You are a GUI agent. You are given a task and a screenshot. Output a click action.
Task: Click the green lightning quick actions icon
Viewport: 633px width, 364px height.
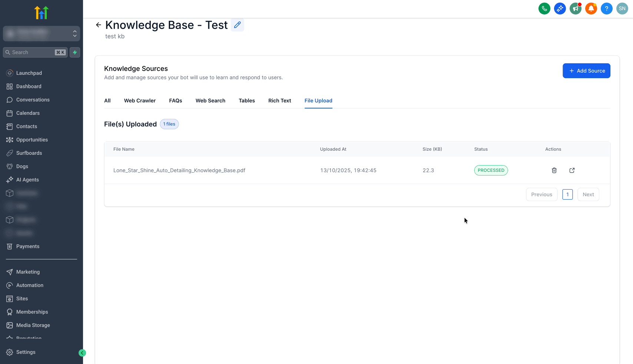[x=75, y=52]
